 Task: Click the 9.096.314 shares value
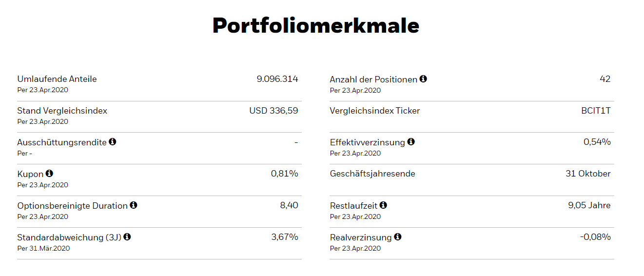click(x=277, y=79)
